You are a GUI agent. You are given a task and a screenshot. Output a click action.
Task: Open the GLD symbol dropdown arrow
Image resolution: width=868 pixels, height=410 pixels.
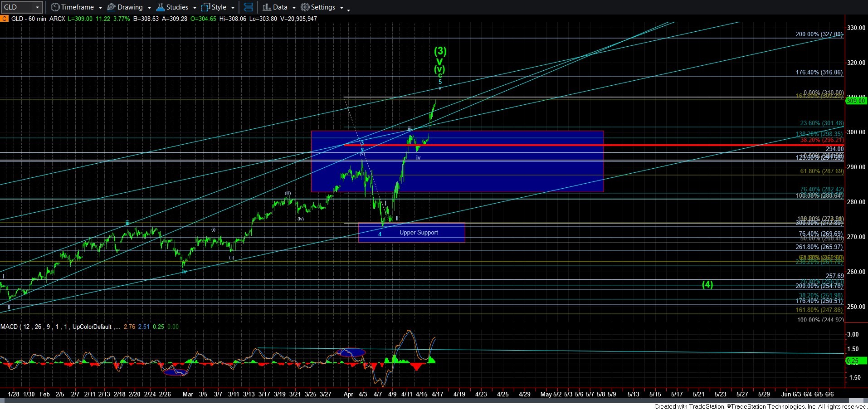point(38,7)
